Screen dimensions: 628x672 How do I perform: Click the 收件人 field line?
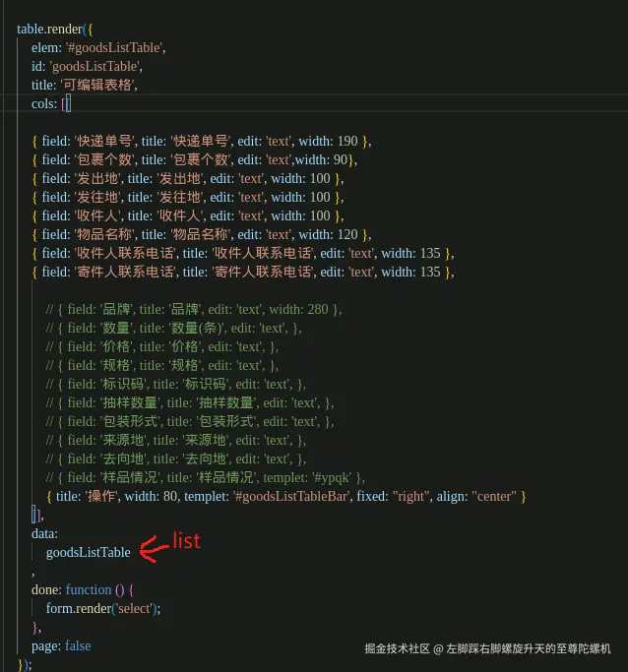(188, 216)
